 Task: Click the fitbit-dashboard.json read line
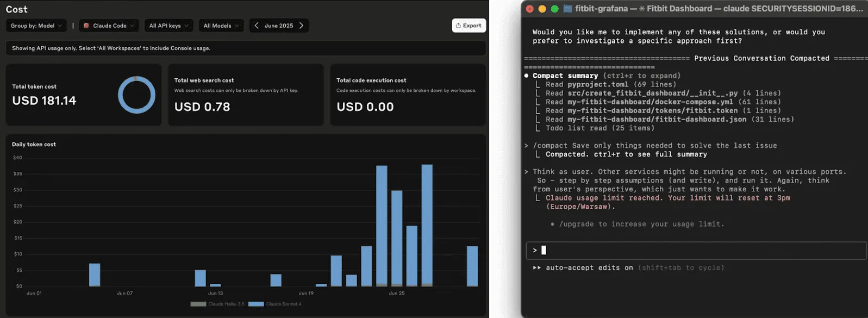click(665, 119)
